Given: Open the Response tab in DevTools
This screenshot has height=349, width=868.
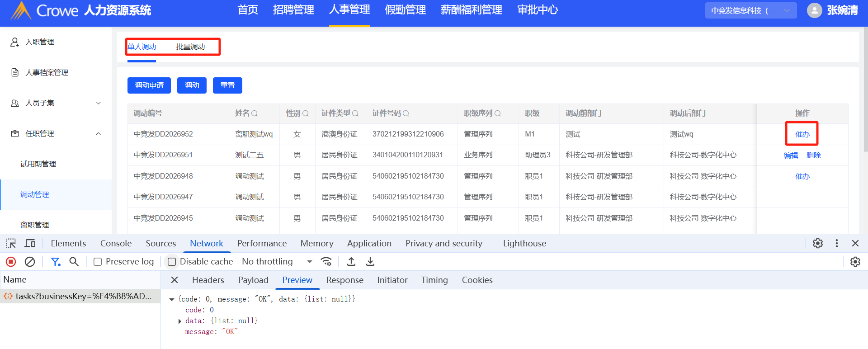Looking at the screenshot, I should click(x=344, y=280).
